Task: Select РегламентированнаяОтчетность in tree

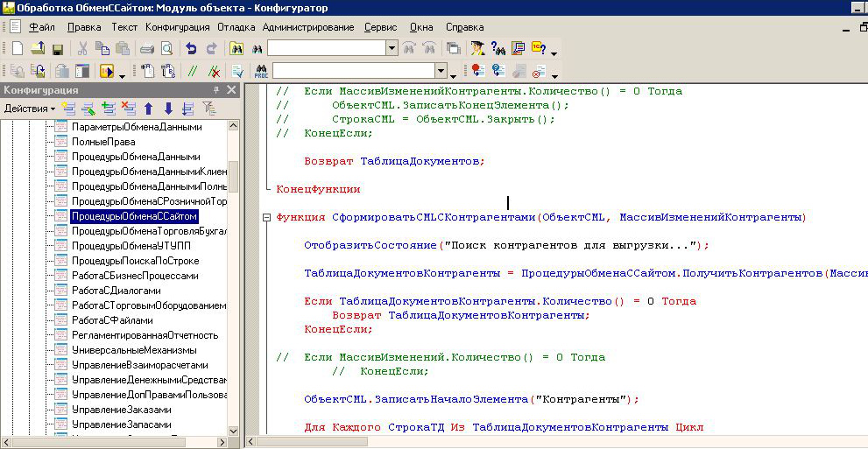Action: tap(145, 335)
